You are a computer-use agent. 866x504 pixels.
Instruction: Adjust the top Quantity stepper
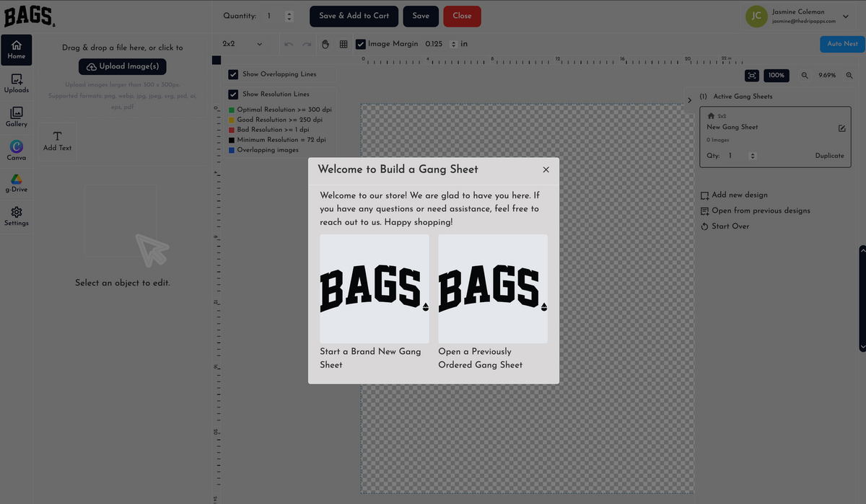[x=289, y=16]
